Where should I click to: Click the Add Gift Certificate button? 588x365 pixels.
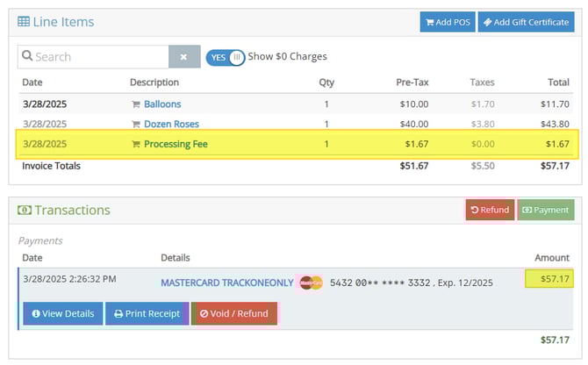(x=526, y=22)
